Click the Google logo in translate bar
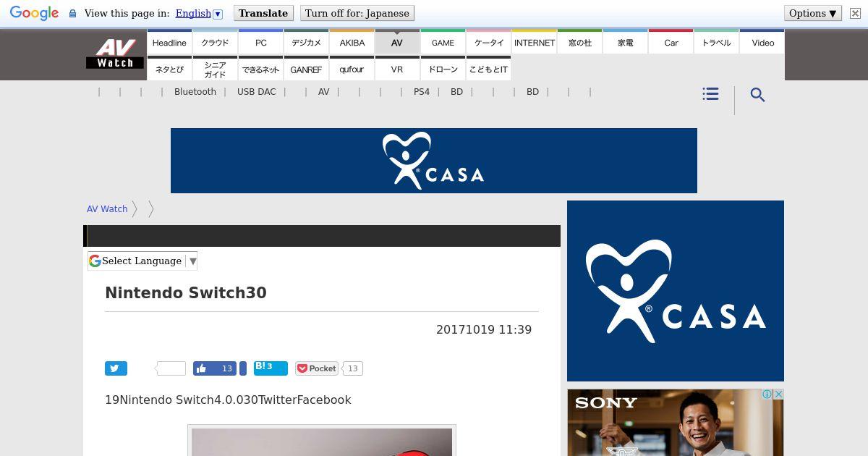This screenshot has height=456, width=868. point(34,13)
